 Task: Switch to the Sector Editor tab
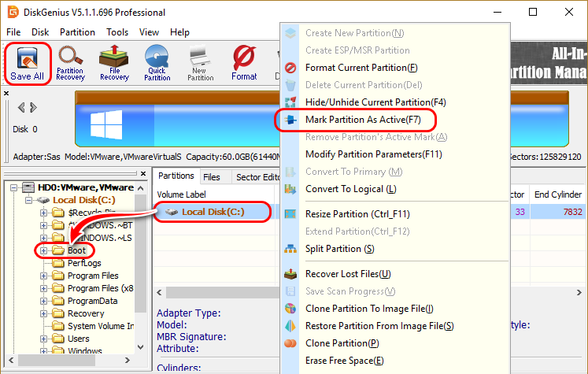(x=258, y=177)
